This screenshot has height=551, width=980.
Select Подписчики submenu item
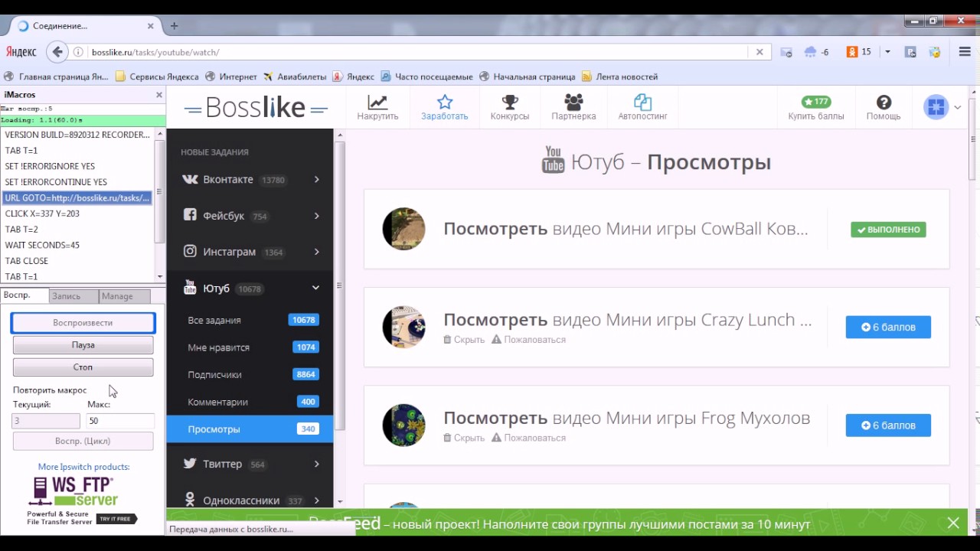250,374
